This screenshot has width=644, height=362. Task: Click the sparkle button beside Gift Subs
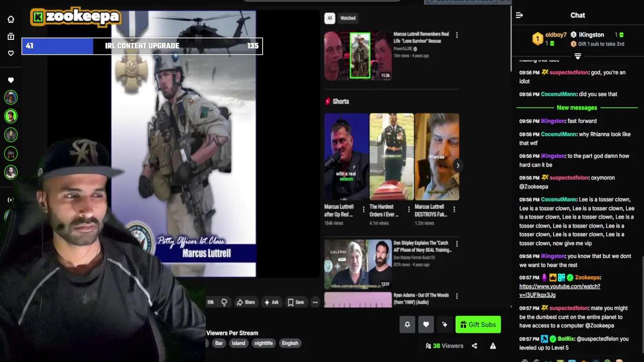tap(445, 325)
